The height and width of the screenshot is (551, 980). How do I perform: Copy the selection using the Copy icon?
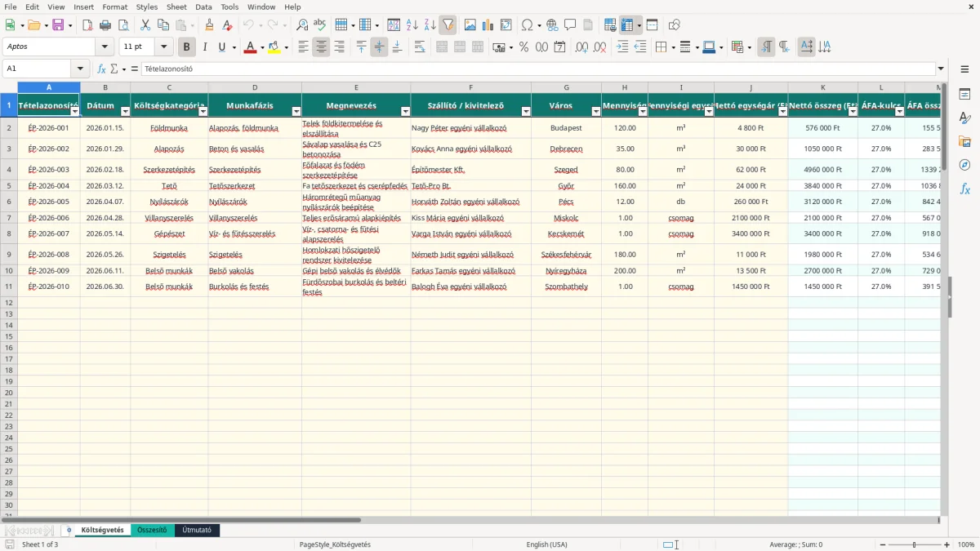pyautogui.click(x=163, y=25)
